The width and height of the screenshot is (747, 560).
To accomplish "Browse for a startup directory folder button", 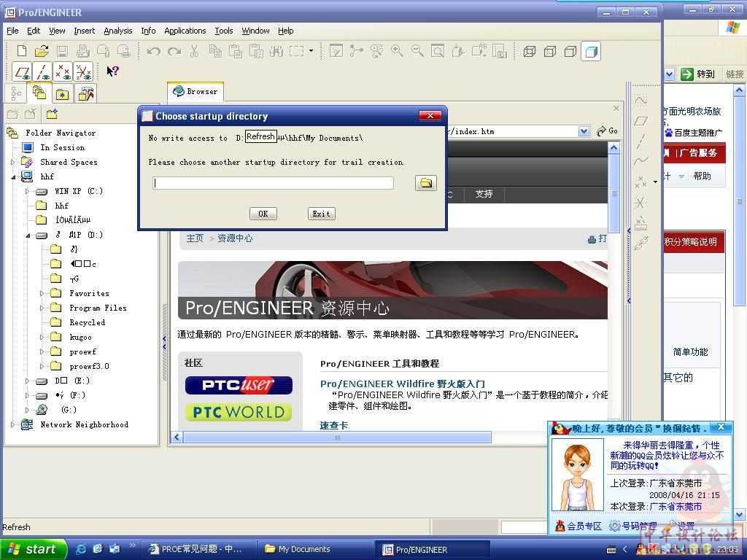I will click(426, 183).
